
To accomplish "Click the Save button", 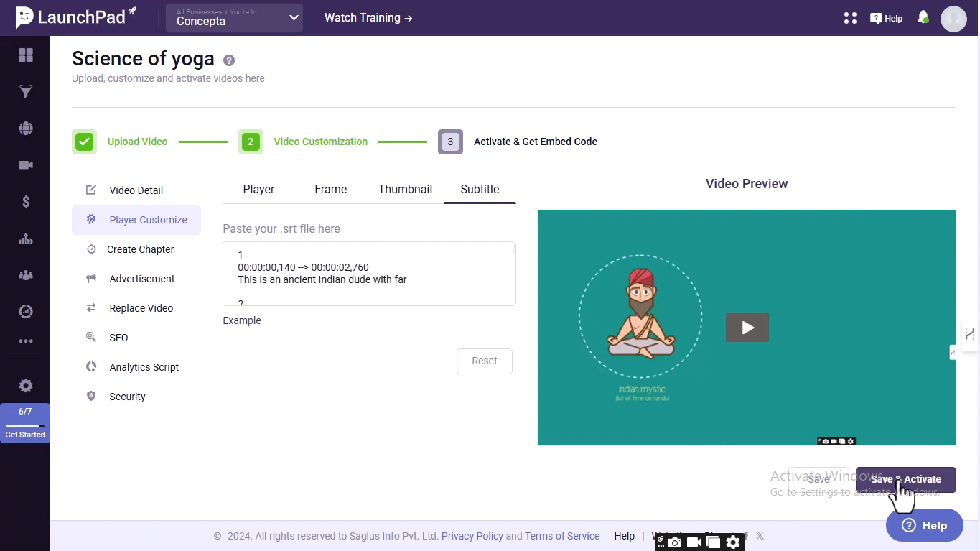I will point(819,479).
